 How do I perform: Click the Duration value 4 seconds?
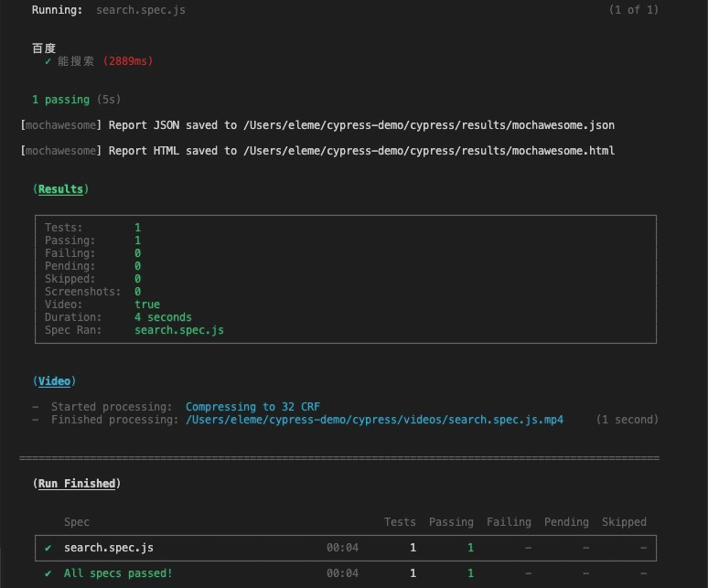pos(163,317)
